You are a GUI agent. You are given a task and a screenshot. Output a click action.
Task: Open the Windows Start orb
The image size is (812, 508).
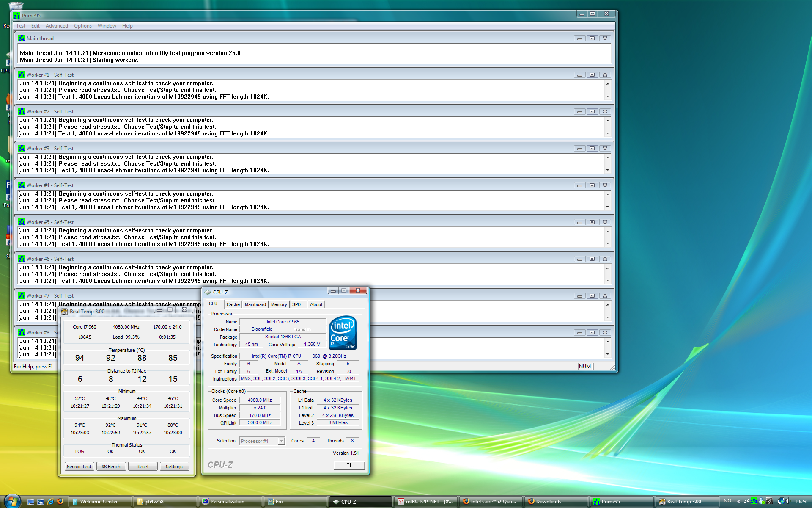12,501
